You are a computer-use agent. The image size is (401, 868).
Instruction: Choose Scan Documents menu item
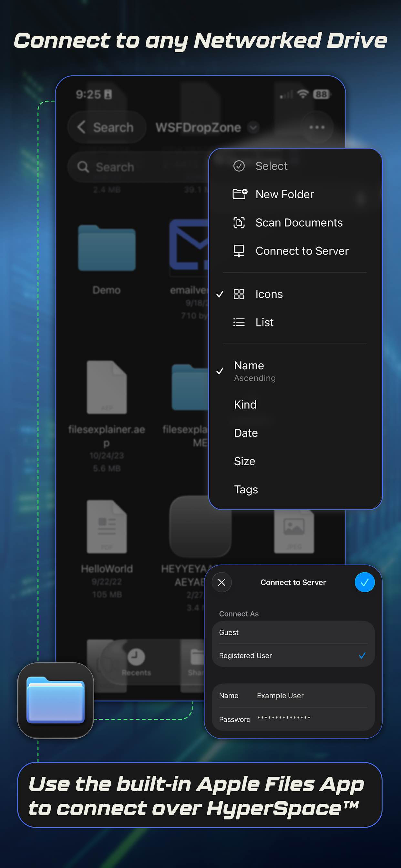[295, 222]
